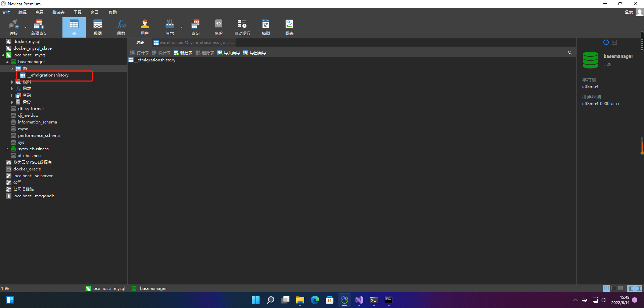Viewport: 644px width, 308px height.
Task: Click the 新建表 button
Action: 183,53
